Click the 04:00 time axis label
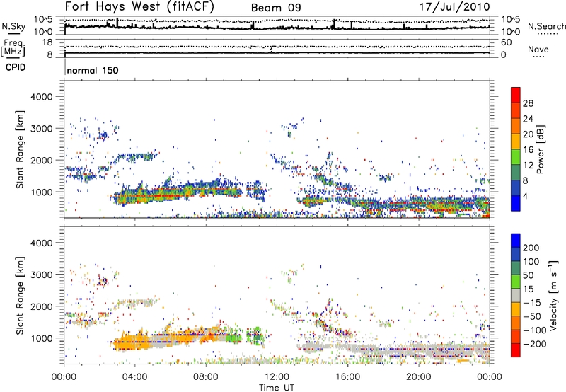 tap(134, 377)
